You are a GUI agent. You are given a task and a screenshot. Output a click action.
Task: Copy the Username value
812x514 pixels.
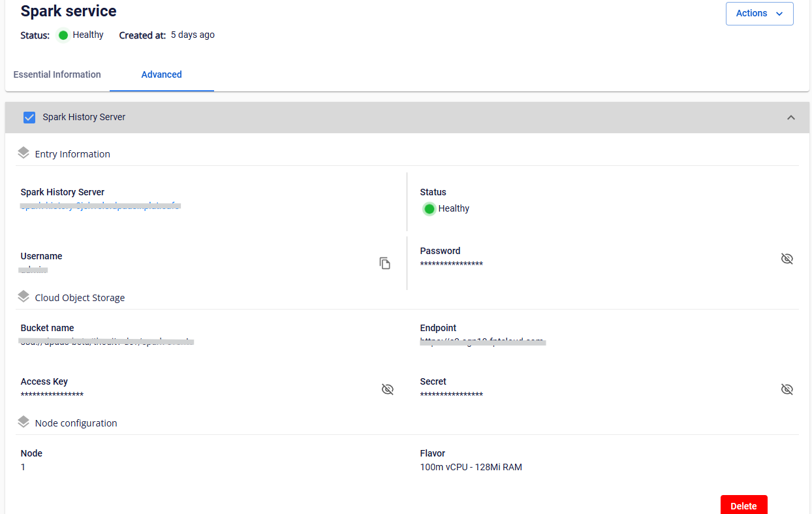[x=385, y=263]
